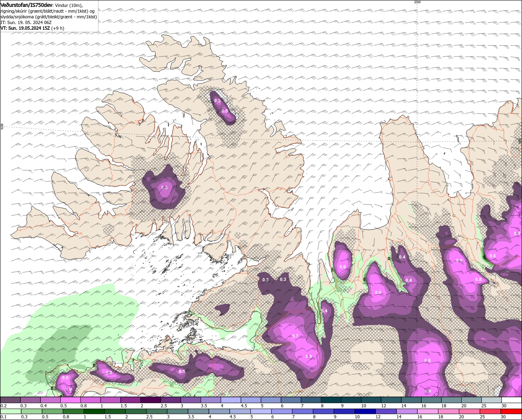Select the green rain swatch labeled 0.8
Screen dimensions: 522x420
coord(73,411)
